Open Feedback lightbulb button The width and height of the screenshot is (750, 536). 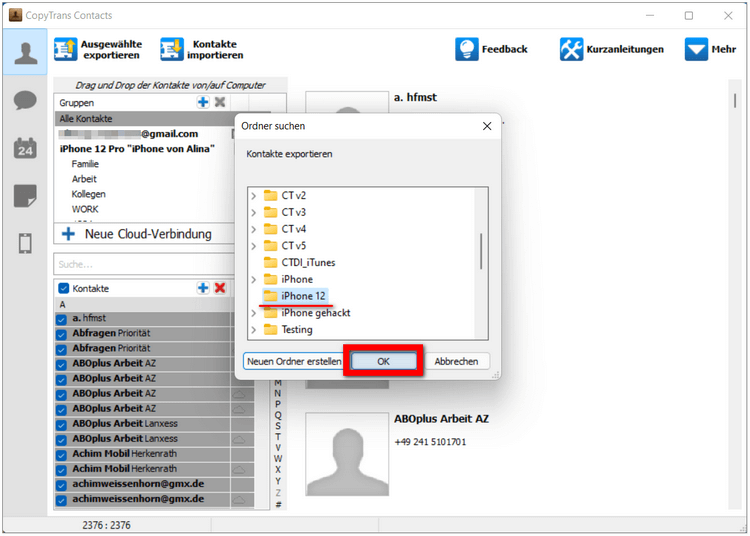(491, 49)
